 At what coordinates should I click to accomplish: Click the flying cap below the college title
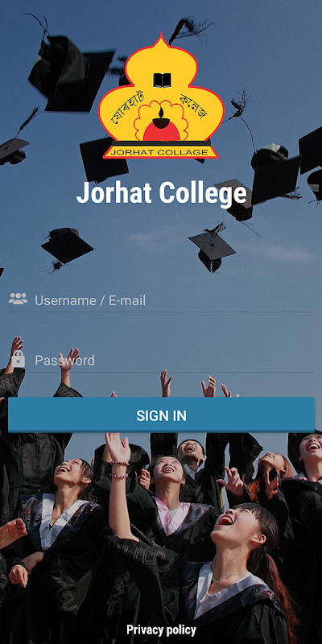click(x=212, y=250)
